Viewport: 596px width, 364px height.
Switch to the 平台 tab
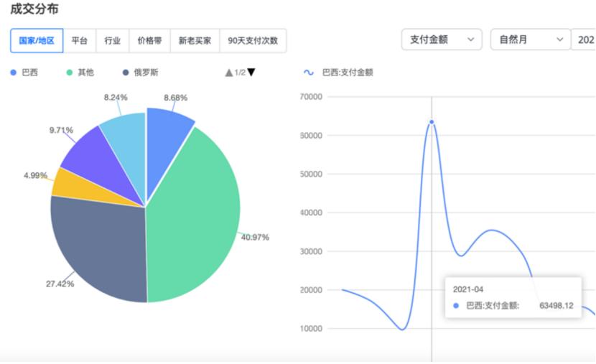point(80,41)
